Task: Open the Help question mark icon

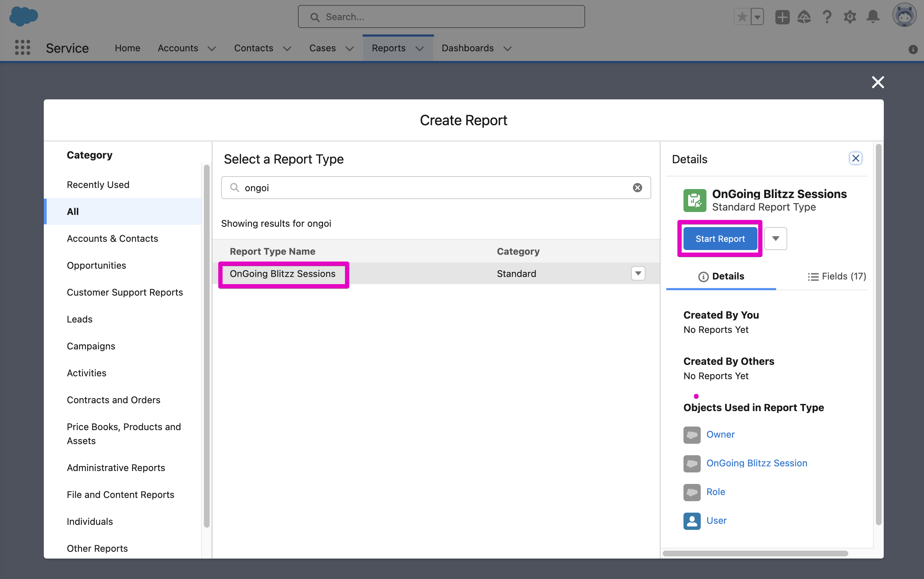Action: point(827,17)
